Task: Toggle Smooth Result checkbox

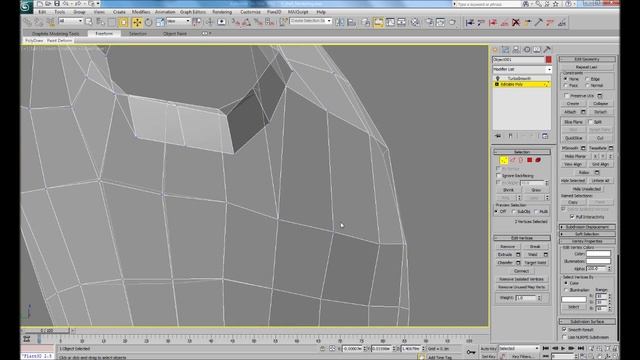Action: tap(564, 329)
